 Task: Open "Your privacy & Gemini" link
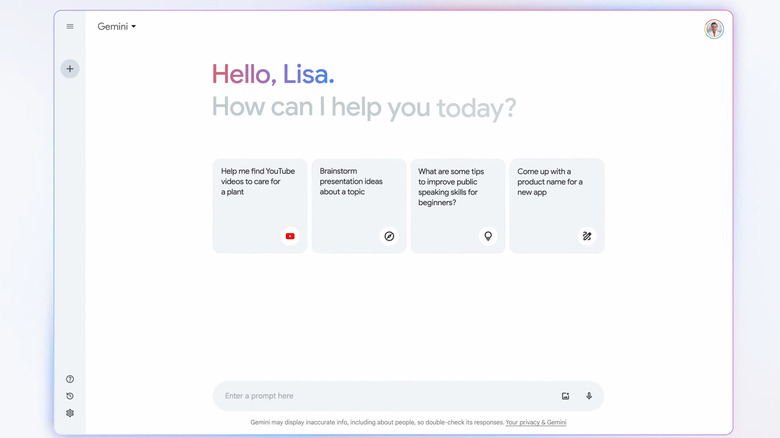click(536, 423)
